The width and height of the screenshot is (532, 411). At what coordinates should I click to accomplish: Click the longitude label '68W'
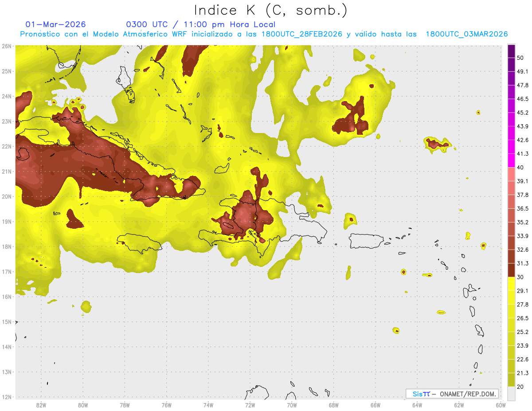(x=333, y=405)
